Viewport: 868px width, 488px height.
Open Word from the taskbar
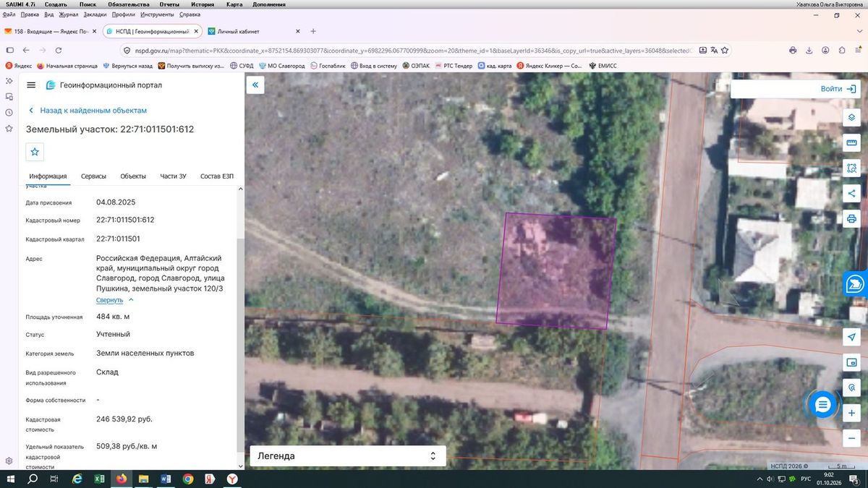(165, 479)
